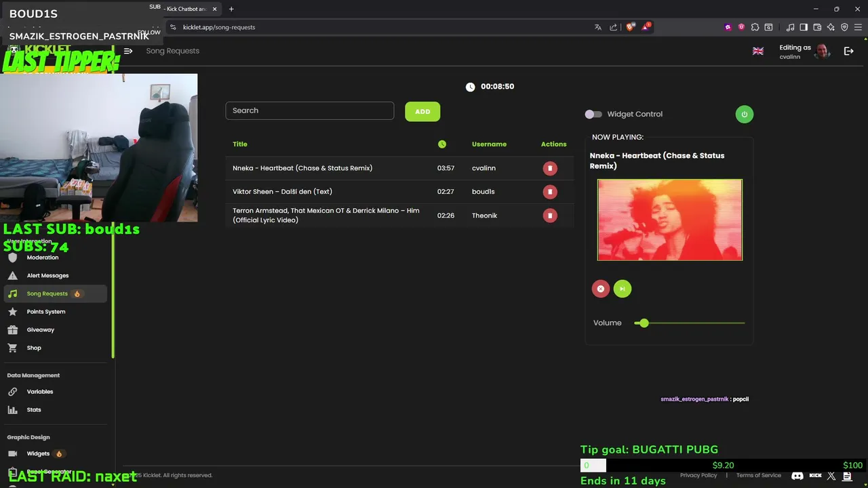Click the Song Requests music note icon
This screenshot has width=868, height=488.
tap(12, 293)
